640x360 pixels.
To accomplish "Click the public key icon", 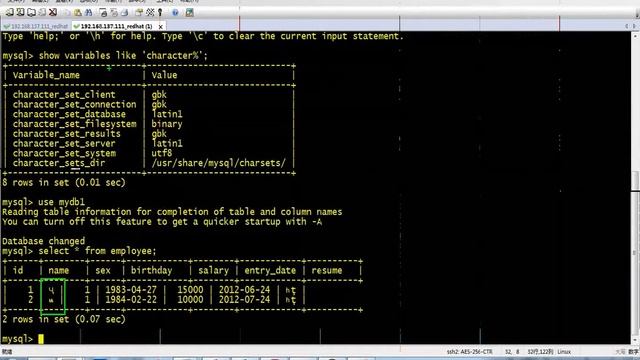I will (x=160, y=13).
